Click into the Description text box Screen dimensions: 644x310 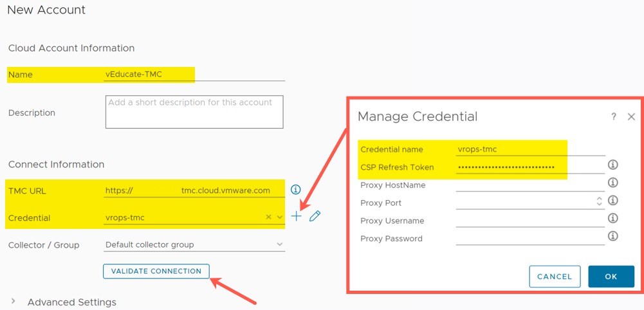tap(194, 112)
